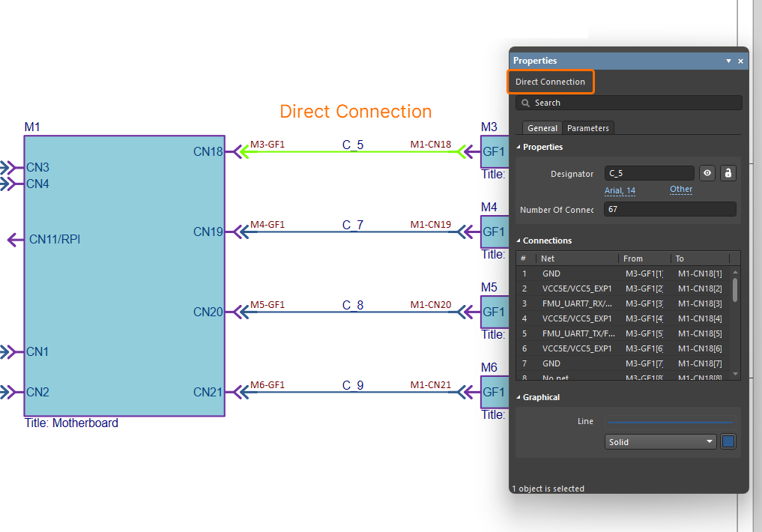Viewport: 762px width, 532px height.
Task: Toggle the designator lock icon
Action: coord(728,173)
